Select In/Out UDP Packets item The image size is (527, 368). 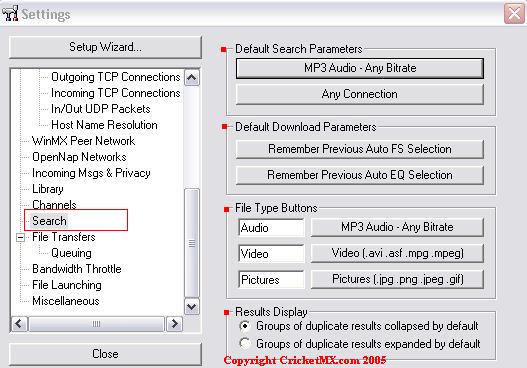(100, 109)
